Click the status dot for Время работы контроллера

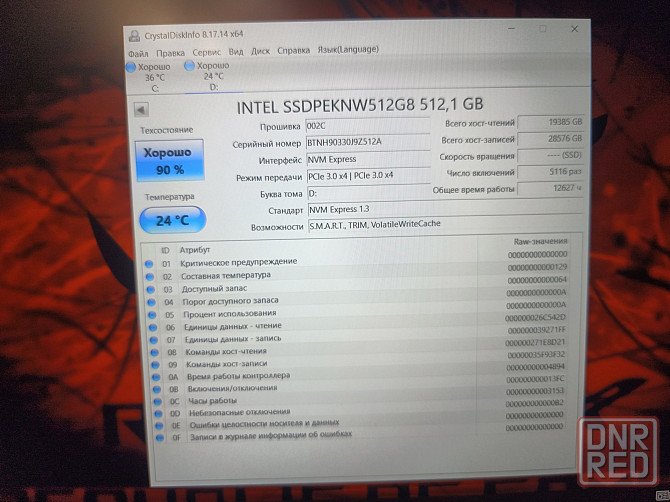coord(156,377)
